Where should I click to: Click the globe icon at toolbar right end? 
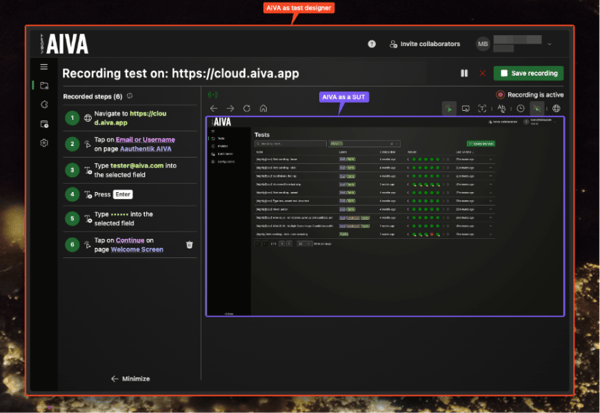[556, 108]
